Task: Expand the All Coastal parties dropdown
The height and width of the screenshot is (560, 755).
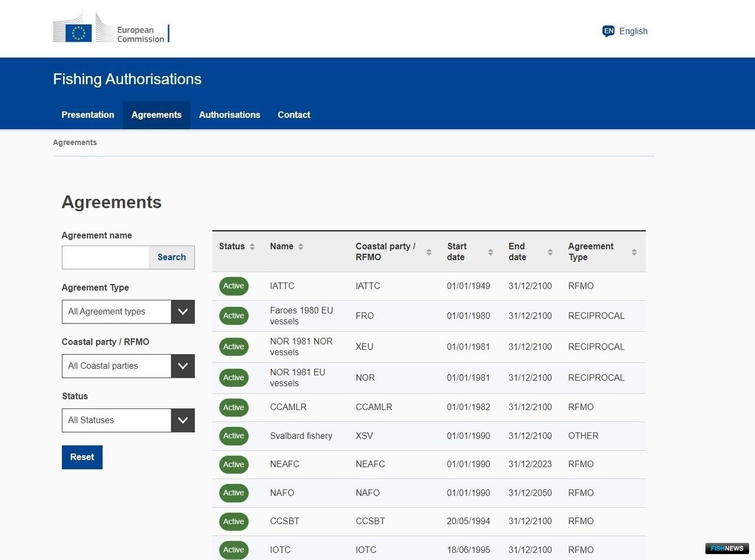Action: click(x=128, y=366)
